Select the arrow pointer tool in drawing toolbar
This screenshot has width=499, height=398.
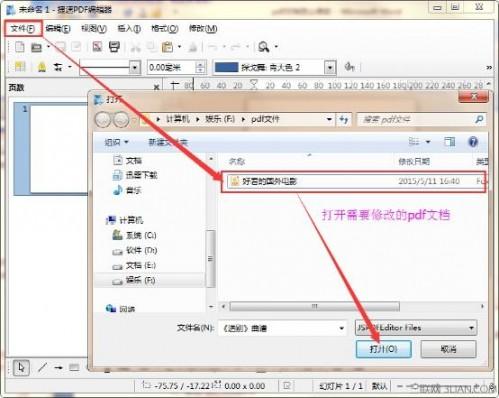pos(21,368)
